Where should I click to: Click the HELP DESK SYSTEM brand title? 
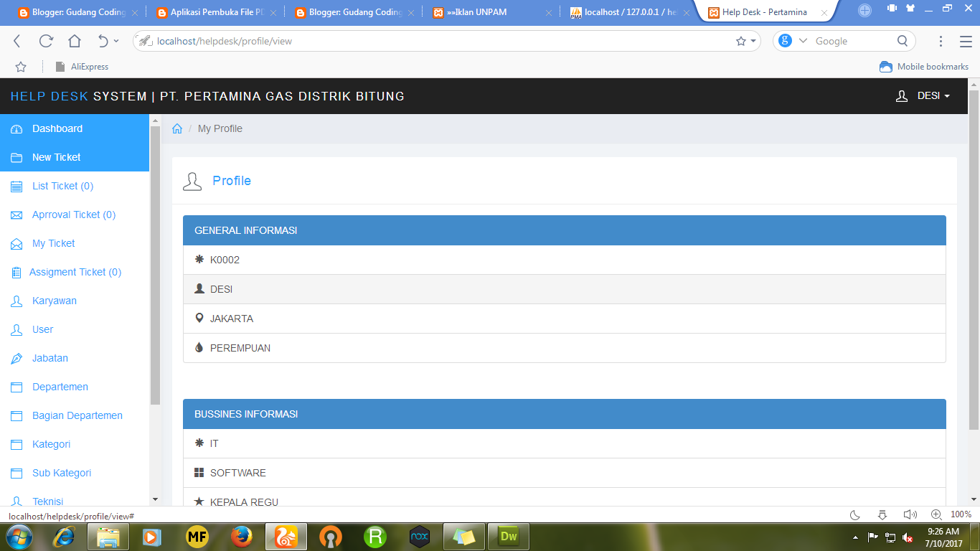pos(207,96)
